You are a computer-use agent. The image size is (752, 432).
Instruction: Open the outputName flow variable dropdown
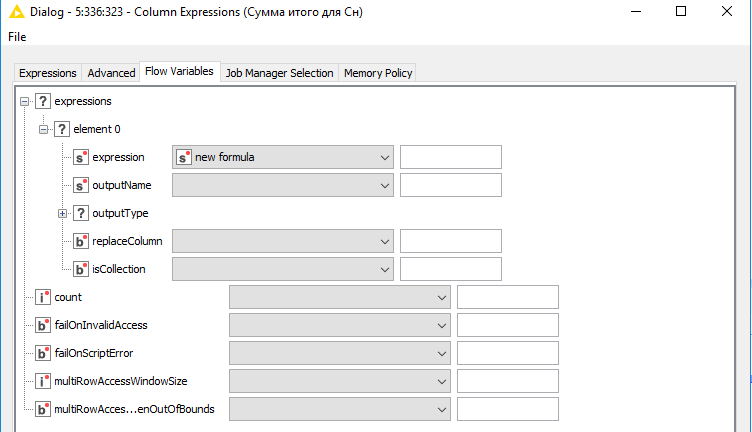[x=282, y=185]
